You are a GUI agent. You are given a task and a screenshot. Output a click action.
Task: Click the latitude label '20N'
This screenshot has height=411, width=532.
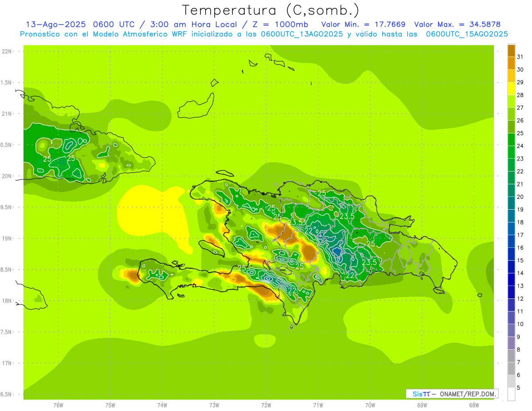point(6,176)
